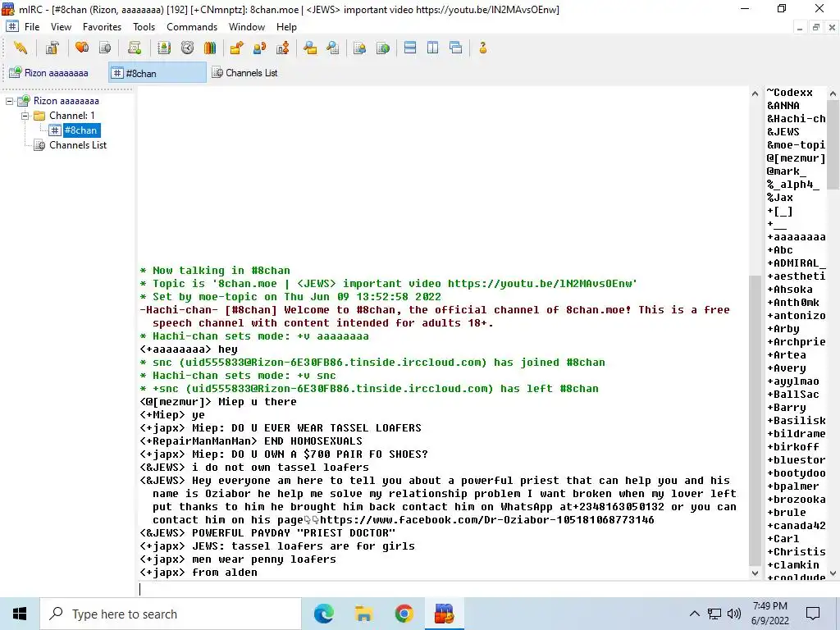Open the URLs List globe icon

pyautogui.click(x=383, y=48)
